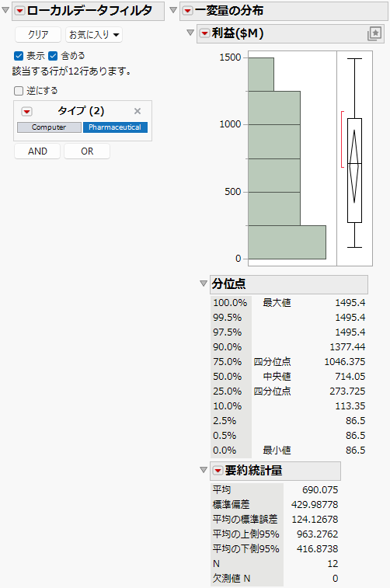Click the 標準偏差 value 429.98778
Screen dimensions: 390x588
coord(315,504)
